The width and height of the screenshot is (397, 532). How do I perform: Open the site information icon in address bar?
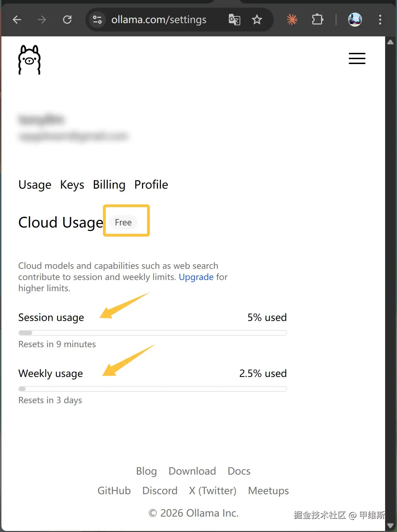tap(97, 20)
